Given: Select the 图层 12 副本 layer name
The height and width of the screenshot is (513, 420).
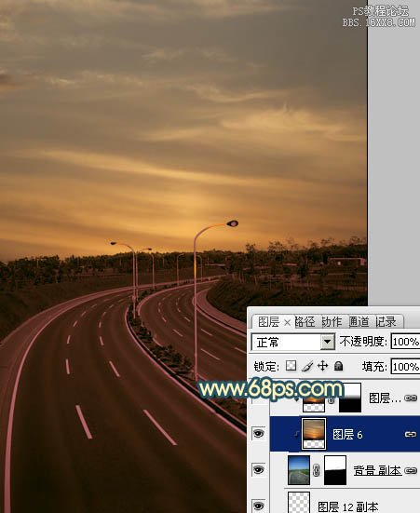Looking at the screenshot, I should (348, 507).
